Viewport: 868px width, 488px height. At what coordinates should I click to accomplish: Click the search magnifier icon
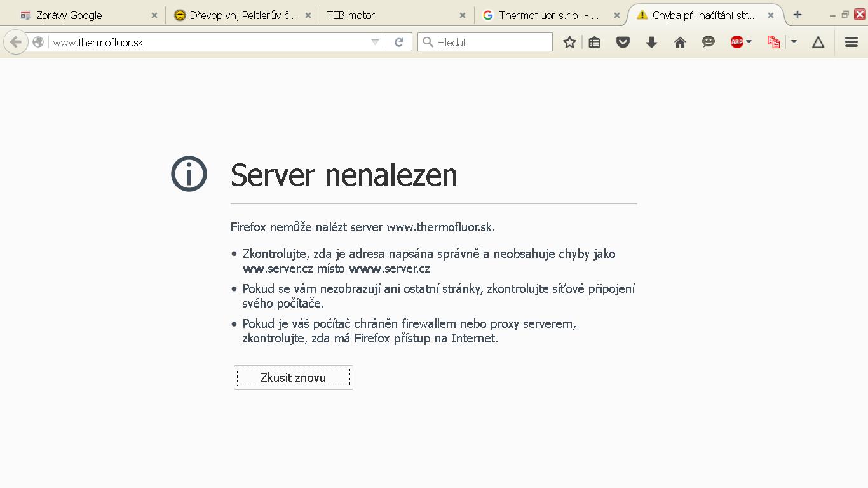pos(428,43)
